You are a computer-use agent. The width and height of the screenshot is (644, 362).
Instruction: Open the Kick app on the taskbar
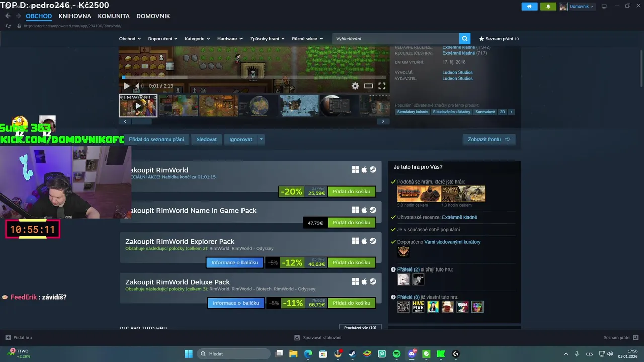pos(441,354)
